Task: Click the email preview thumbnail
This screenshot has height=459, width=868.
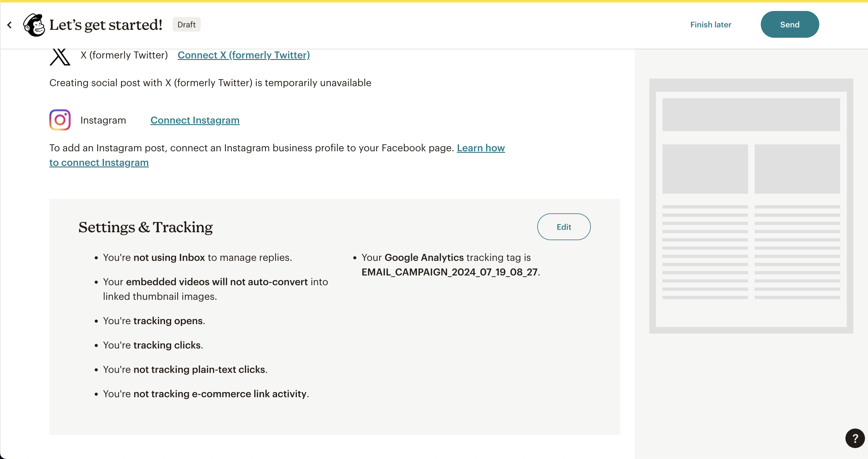Action: [751, 206]
